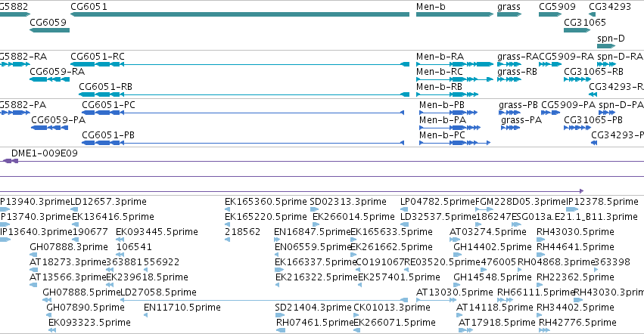Click the SD21404.3prime EST label
Screen dimensions: 644x334
pos(313,308)
